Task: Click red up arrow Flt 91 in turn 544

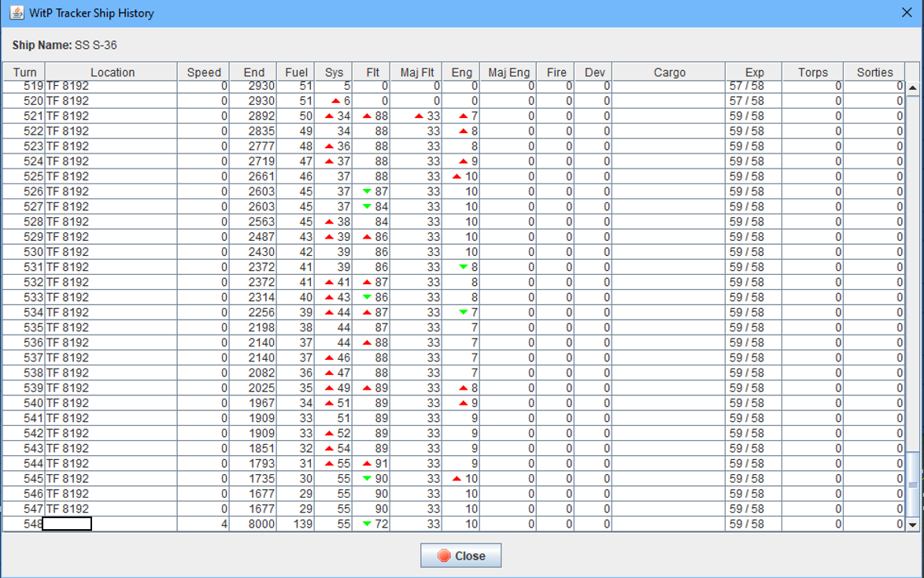Action: coord(367,464)
